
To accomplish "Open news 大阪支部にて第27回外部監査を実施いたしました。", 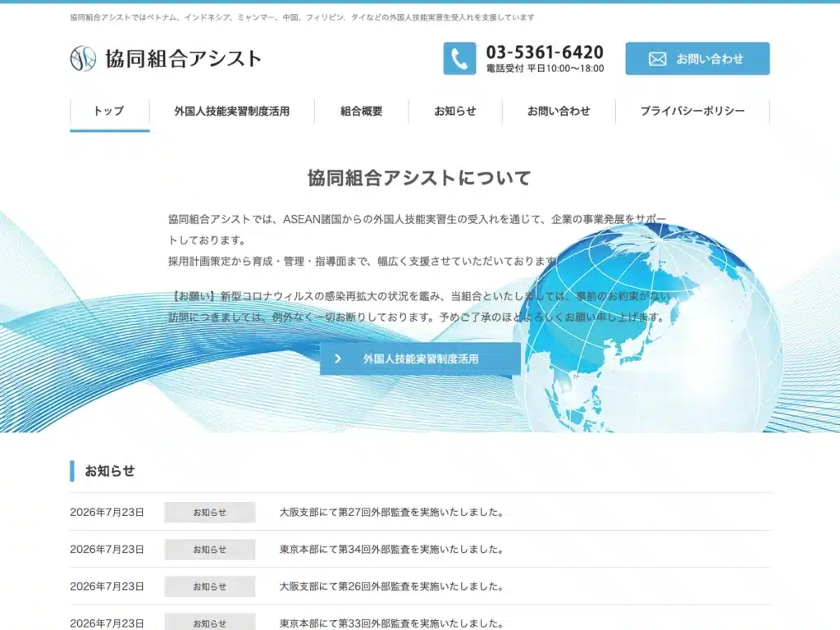I will click(x=391, y=512).
